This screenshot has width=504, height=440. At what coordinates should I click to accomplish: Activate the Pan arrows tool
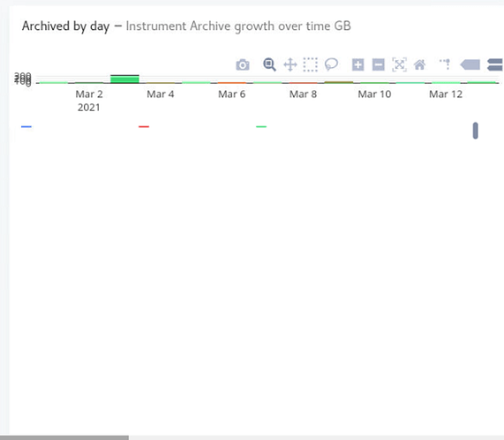point(290,64)
